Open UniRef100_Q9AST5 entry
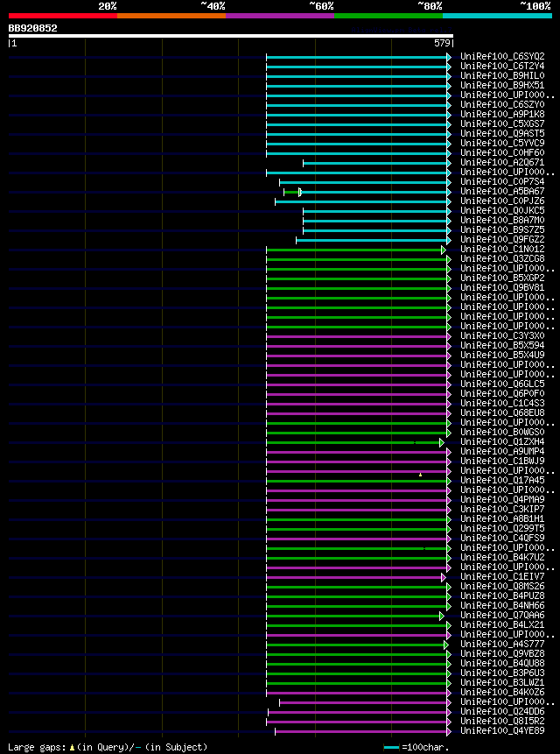560x754 pixels. click(502, 134)
